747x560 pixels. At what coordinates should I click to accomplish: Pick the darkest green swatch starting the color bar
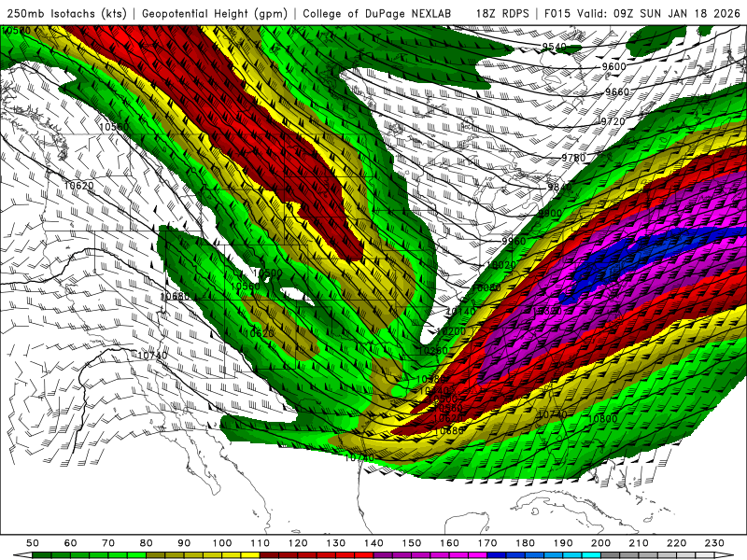pos(42,554)
